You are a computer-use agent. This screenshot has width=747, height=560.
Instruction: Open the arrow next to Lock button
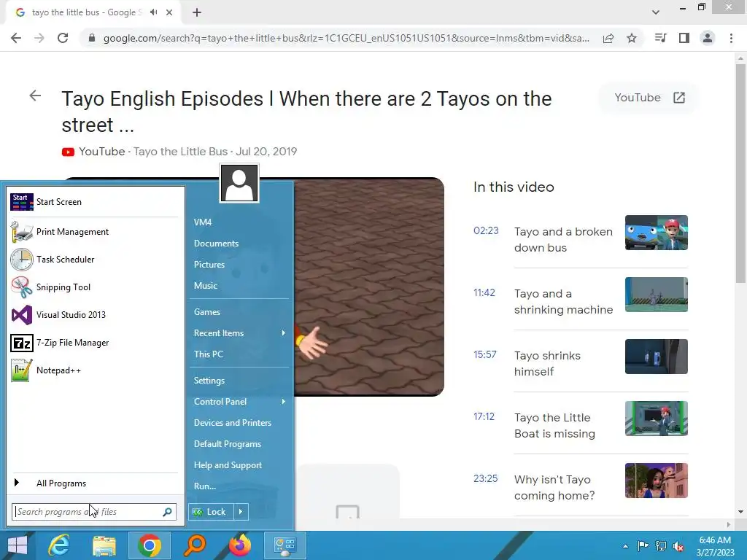(241, 512)
